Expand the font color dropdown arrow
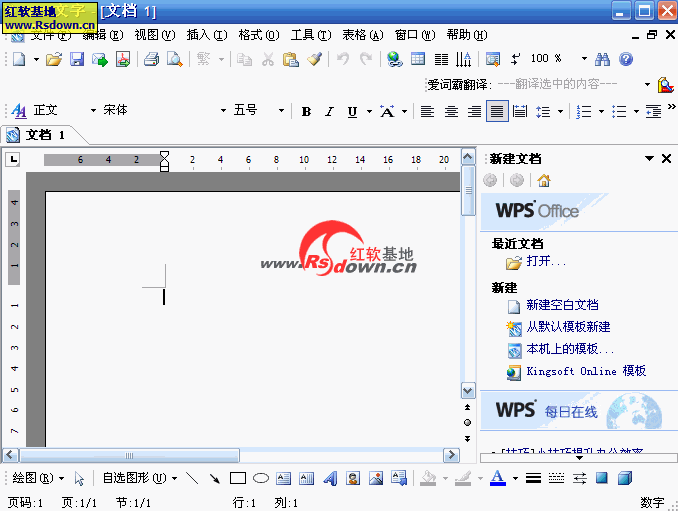 pyautogui.click(x=515, y=478)
